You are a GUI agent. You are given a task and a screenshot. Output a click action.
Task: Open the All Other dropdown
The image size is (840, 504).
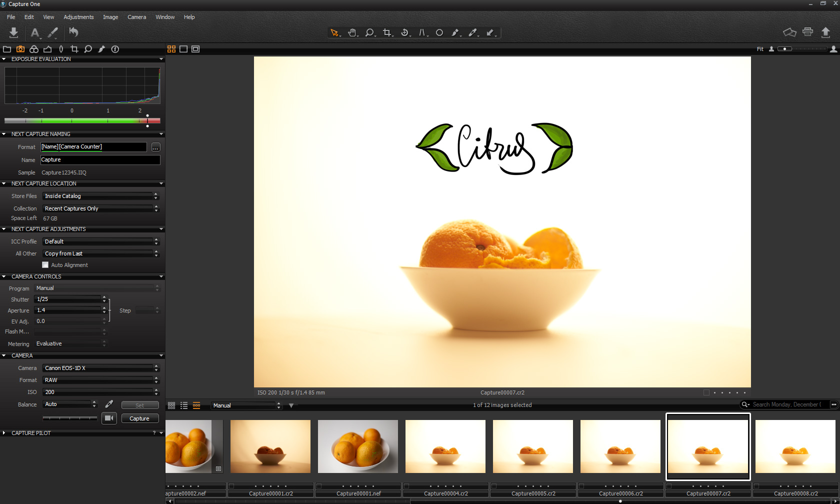(100, 253)
